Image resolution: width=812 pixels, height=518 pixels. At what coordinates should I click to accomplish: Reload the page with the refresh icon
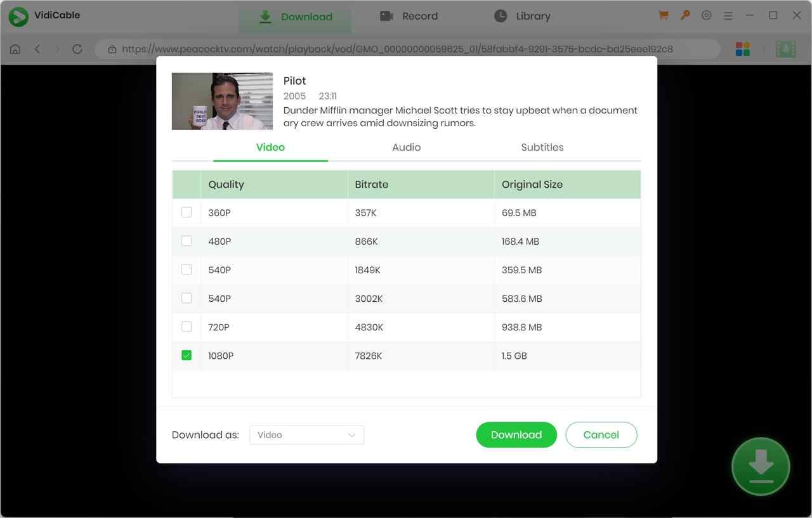click(77, 49)
